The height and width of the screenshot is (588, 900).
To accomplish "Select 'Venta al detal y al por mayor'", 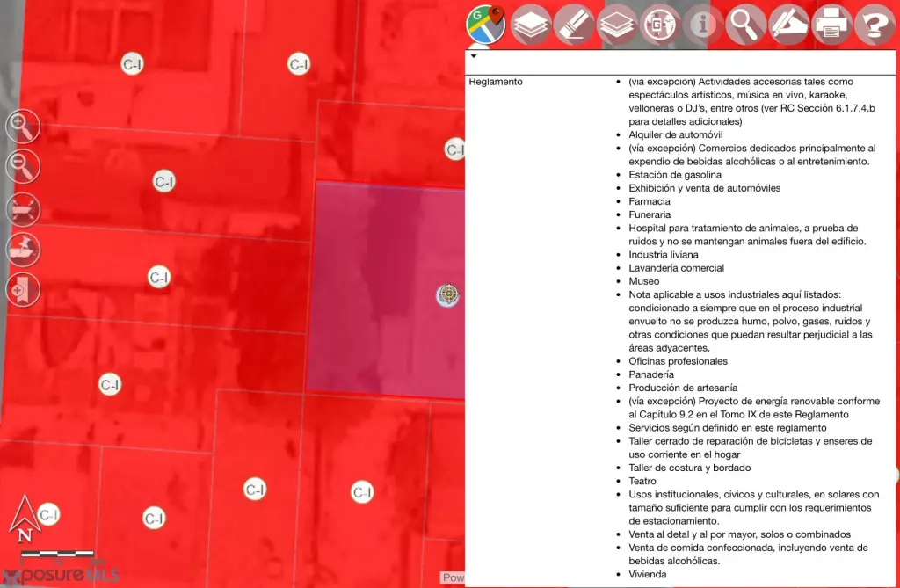I will click(x=739, y=534).
